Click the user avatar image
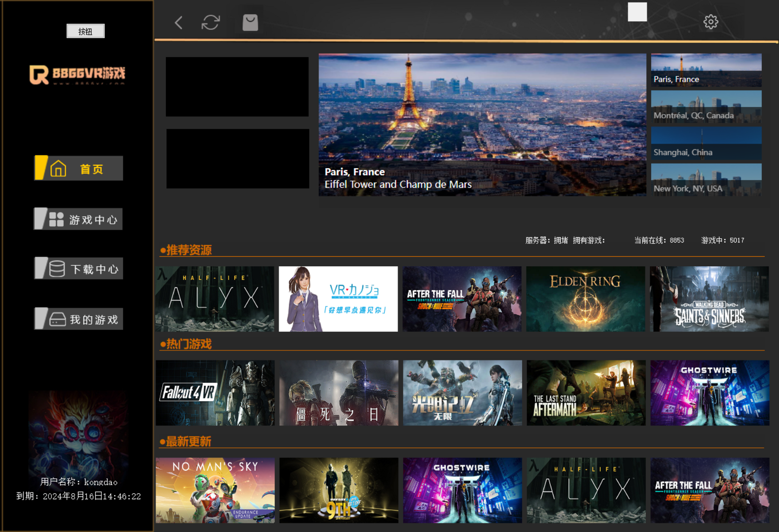 click(78, 434)
